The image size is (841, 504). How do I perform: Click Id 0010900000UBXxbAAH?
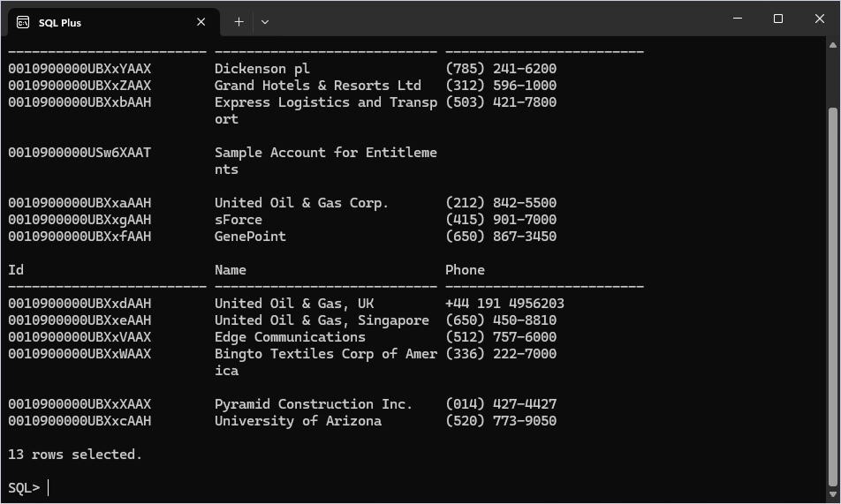tap(80, 102)
